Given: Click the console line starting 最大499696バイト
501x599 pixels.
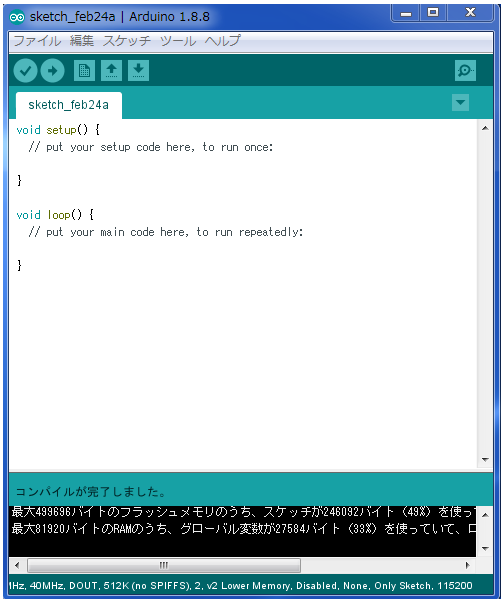Looking at the screenshot, I should coord(243,512).
